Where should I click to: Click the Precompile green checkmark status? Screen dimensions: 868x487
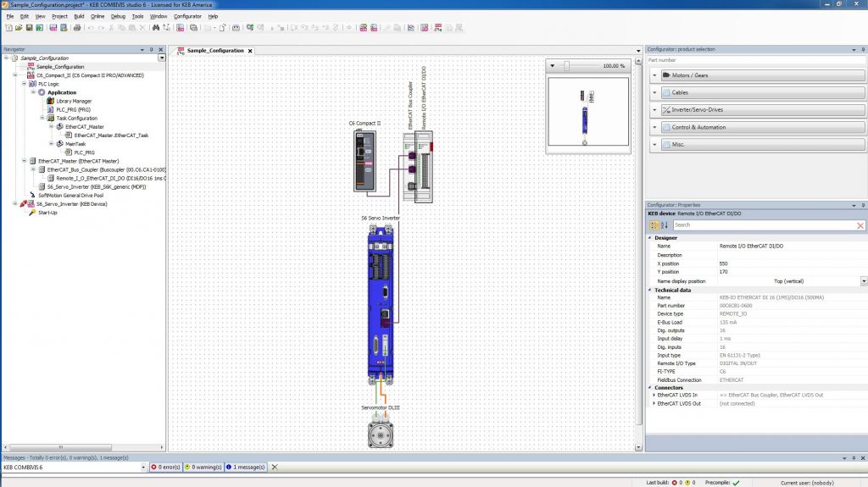(736, 483)
